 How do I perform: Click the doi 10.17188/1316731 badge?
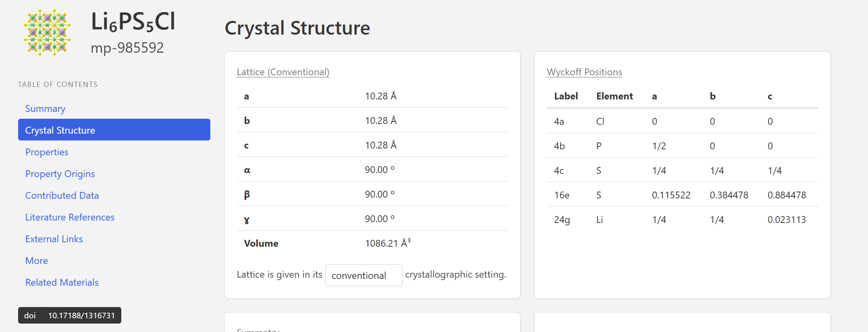click(70, 316)
